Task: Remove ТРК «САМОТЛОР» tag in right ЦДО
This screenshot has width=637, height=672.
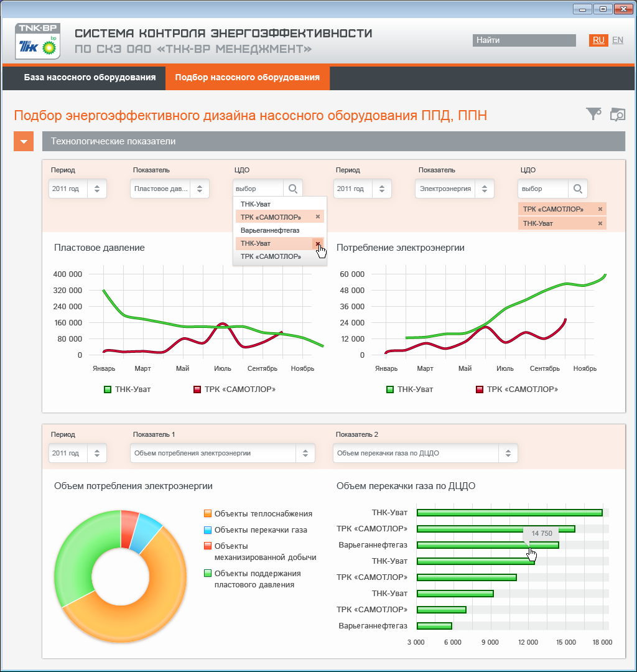Action: pos(600,209)
